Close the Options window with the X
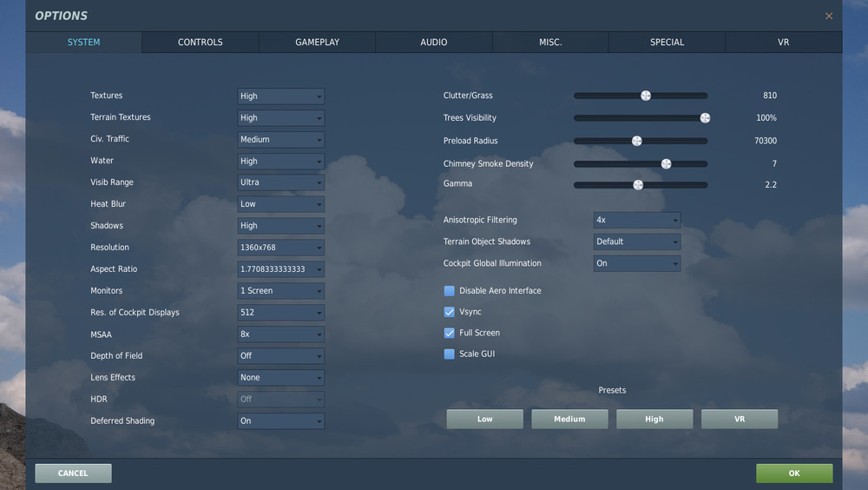This screenshot has height=490, width=868. click(829, 17)
